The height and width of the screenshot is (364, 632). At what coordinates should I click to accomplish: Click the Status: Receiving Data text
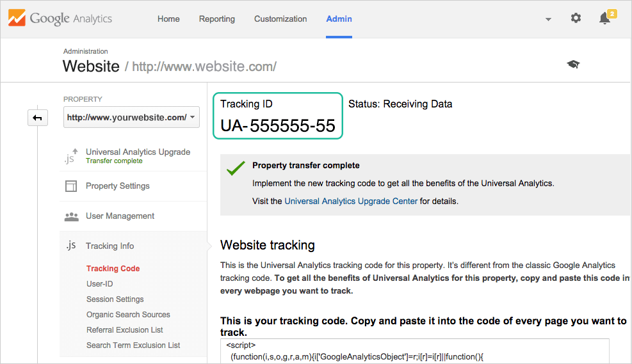coord(400,104)
